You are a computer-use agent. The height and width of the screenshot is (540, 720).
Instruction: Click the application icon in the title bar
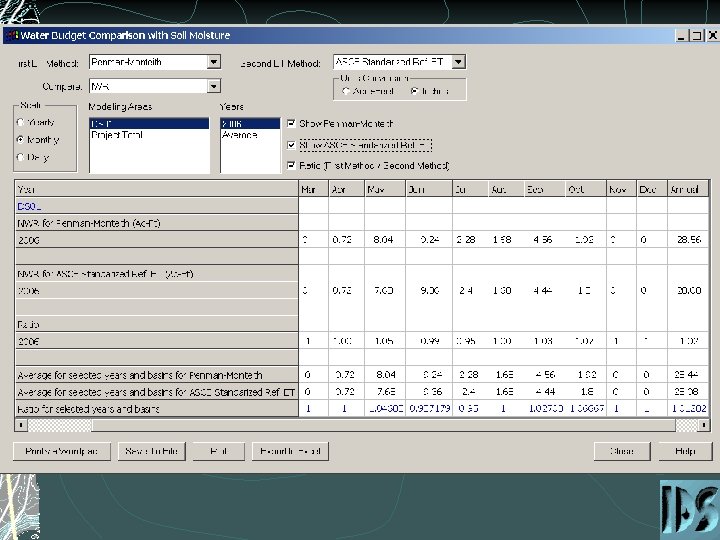pos(13,35)
